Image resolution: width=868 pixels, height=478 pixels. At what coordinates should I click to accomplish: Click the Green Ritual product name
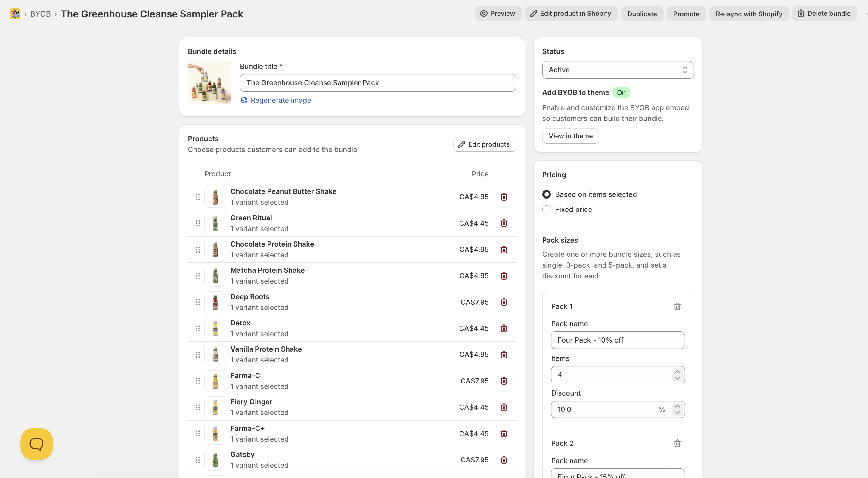(x=251, y=218)
